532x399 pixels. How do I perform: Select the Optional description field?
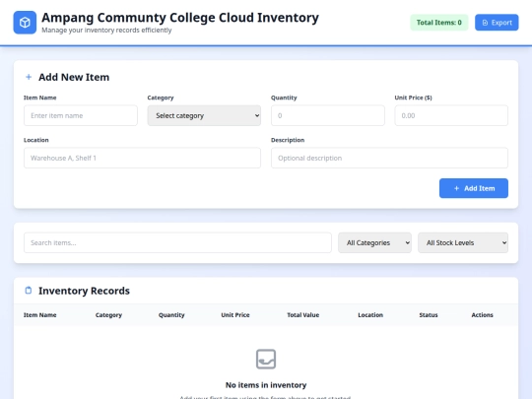[x=389, y=158]
